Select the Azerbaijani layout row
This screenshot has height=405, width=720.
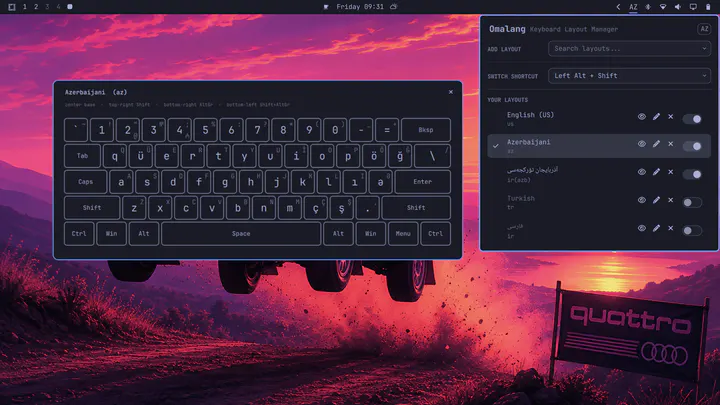coord(599,146)
